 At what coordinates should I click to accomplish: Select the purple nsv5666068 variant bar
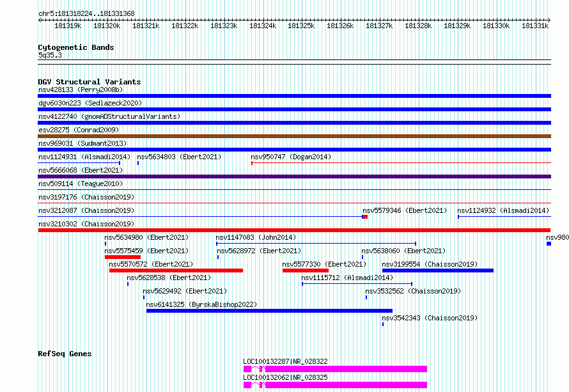click(294, 176)
